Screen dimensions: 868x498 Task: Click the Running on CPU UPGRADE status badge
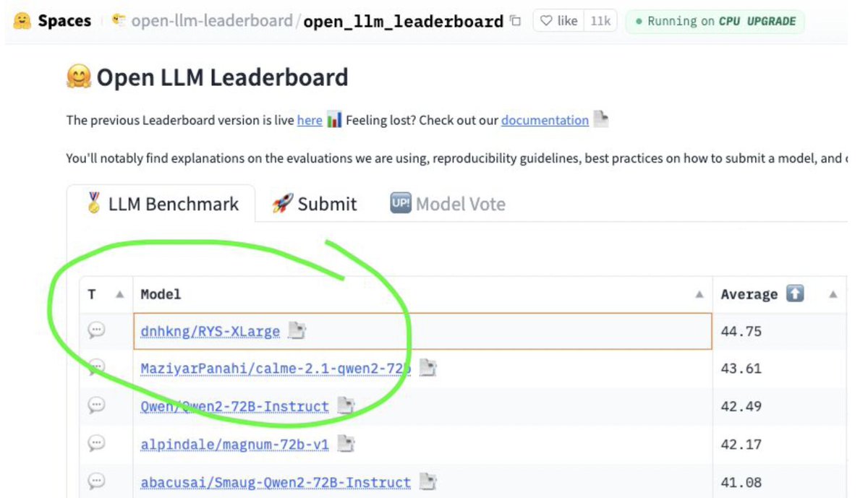[x=715, y=21]
